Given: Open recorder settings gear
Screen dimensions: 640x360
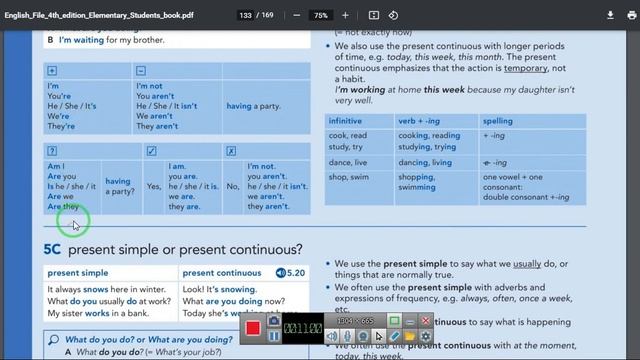Looking at the screenshot, I should (426, 336).
